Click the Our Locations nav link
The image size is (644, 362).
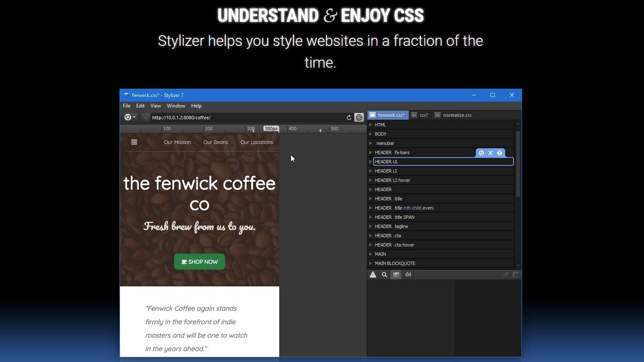[x=257, y=142]
